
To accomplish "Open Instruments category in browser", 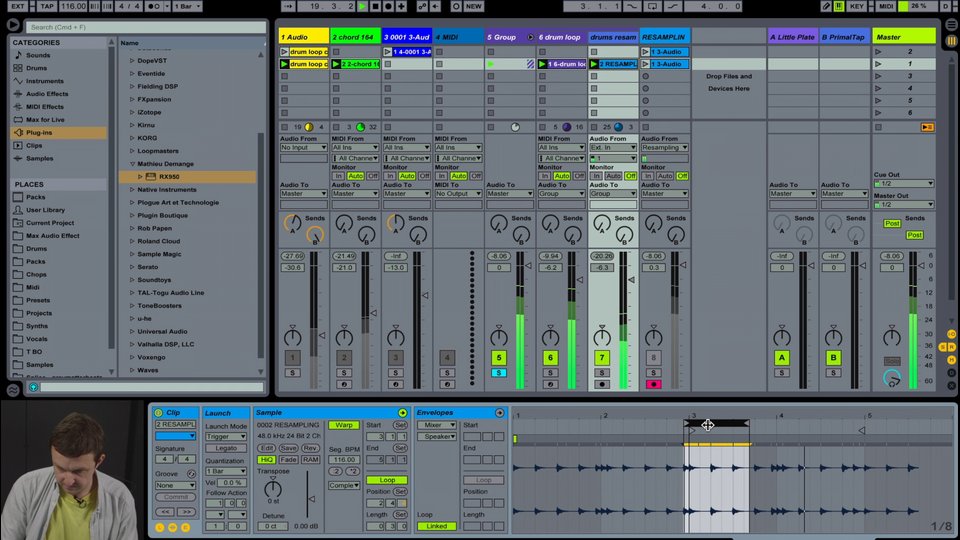I will pyautogui.click(x=44, y=81).
